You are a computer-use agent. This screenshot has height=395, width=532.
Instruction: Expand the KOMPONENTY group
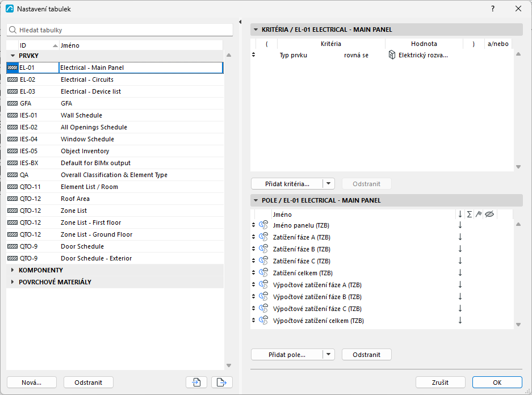[12, 270]
